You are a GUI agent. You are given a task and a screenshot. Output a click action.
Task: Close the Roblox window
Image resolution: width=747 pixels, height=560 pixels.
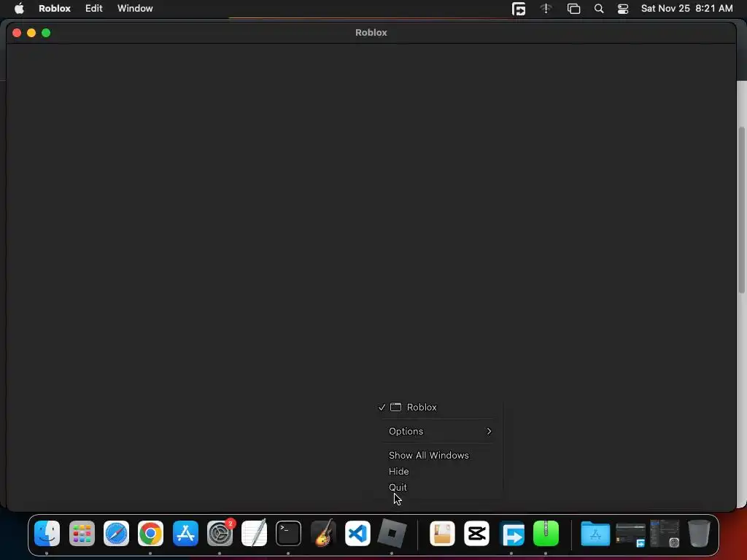(17, 33)
